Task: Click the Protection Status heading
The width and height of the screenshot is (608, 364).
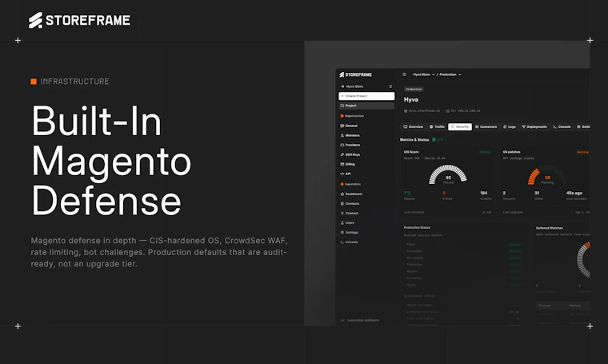Action: coord(417,227)
